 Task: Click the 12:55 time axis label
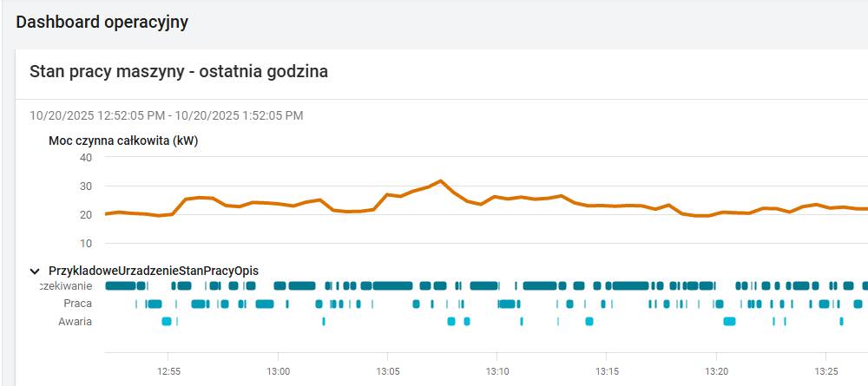(168, 369)
